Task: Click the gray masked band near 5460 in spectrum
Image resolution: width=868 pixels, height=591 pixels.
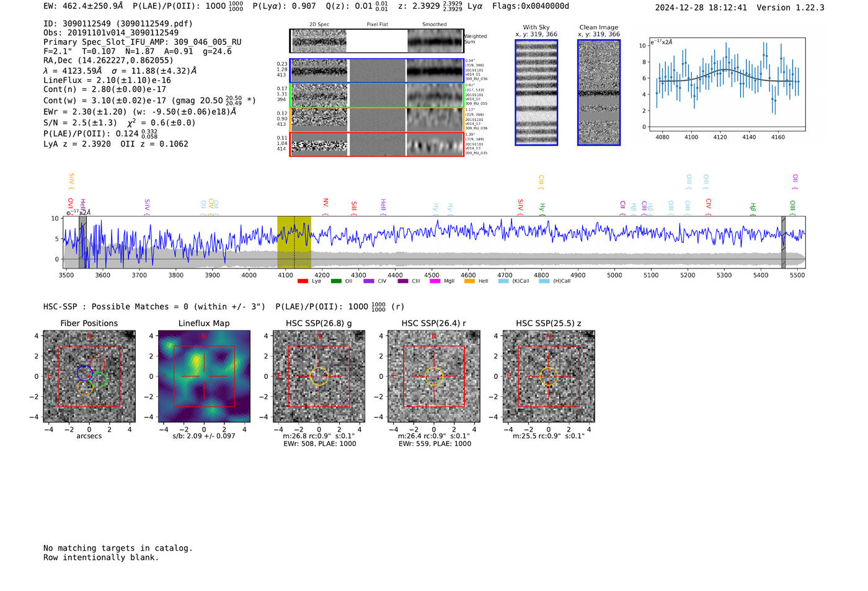Action: tap(783, 242)
